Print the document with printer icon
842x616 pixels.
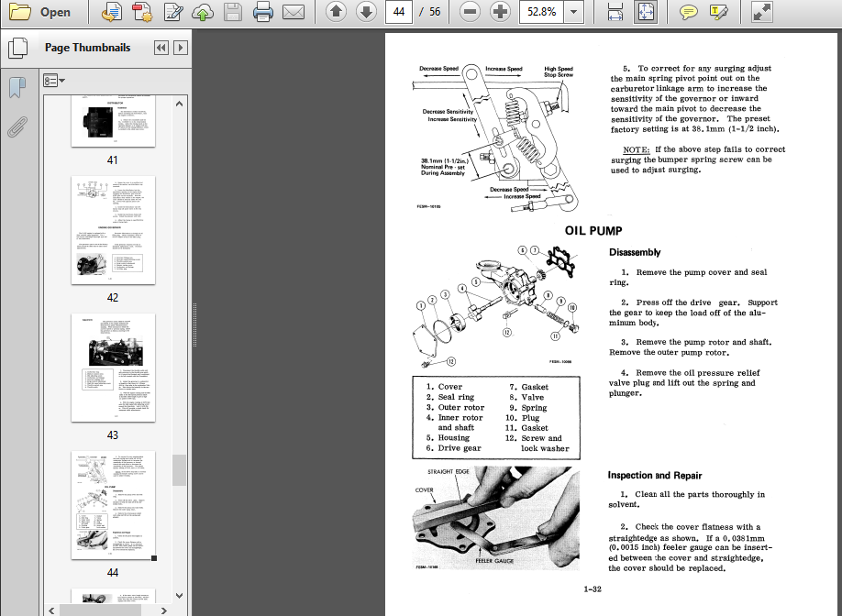262,12
